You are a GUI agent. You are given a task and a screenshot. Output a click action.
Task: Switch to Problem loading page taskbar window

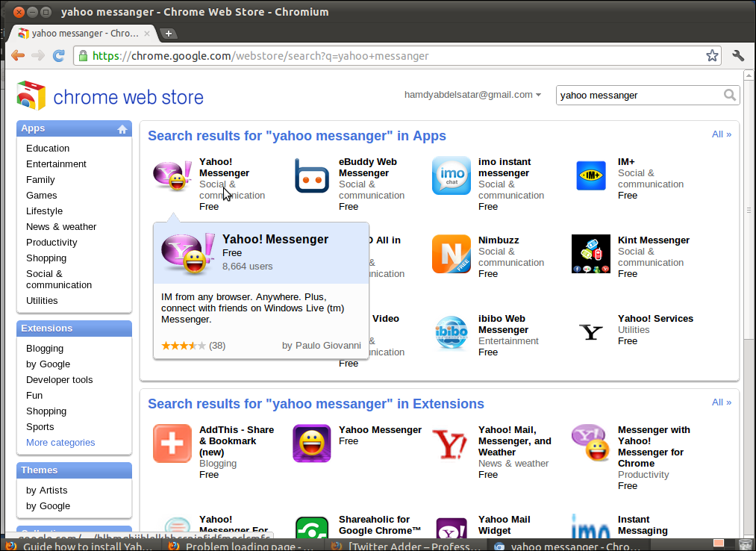241,546
